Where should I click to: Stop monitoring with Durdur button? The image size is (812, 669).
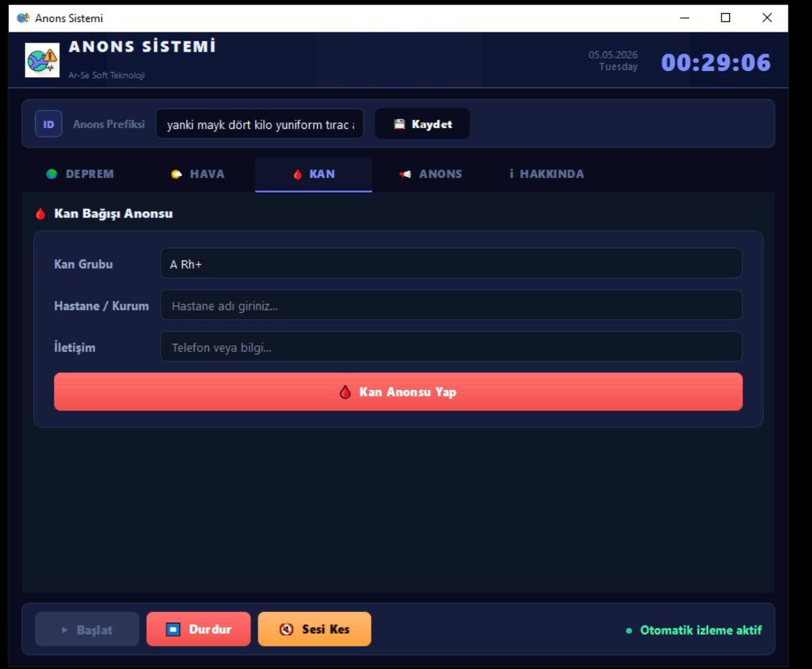199,629
